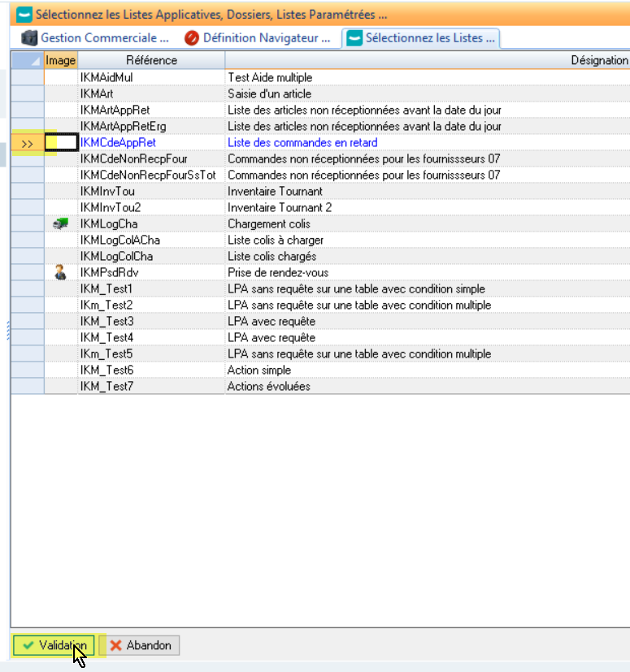Select the yellow Image cell of IKMCdeAppRet
The image size is (630, 672).
click(61, 143)
